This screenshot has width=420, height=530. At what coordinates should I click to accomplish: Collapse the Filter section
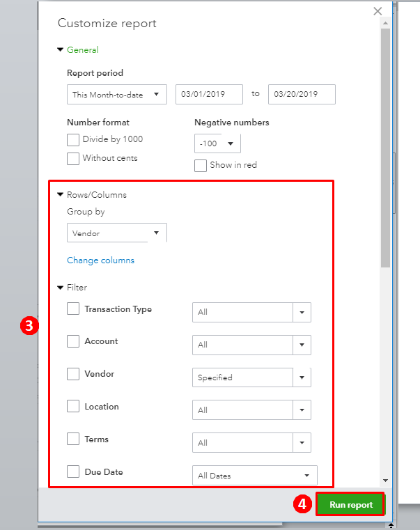(x=61, y=288)
